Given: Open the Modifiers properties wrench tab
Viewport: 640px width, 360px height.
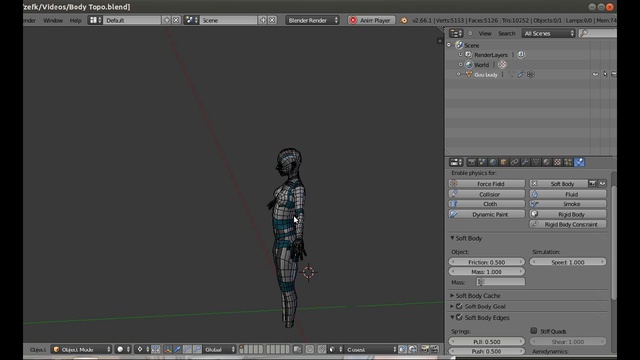Looking at the screenshot, I should click(525, 162).
